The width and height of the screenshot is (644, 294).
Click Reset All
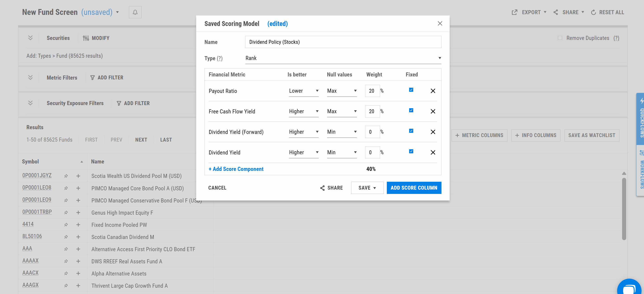(607, 12)
